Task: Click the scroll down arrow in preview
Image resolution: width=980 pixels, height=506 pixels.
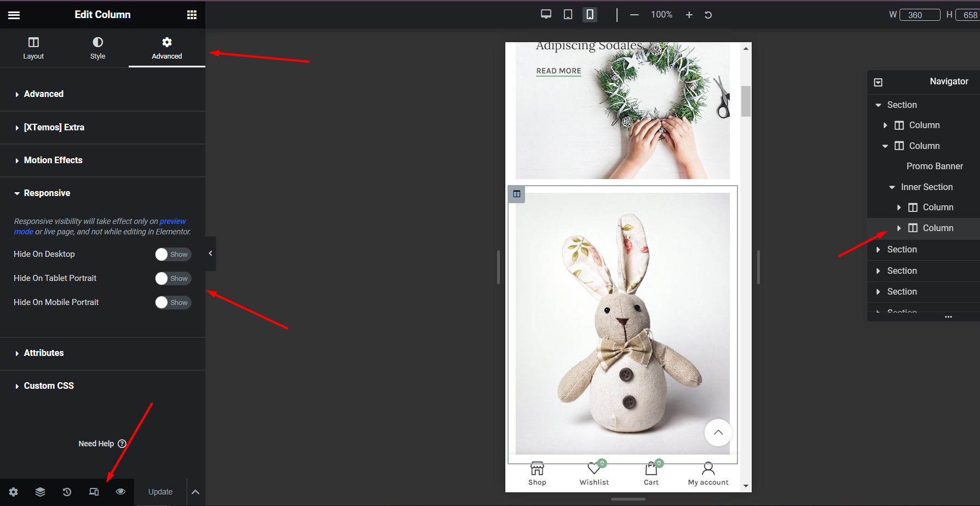Action: click(746, 486)
